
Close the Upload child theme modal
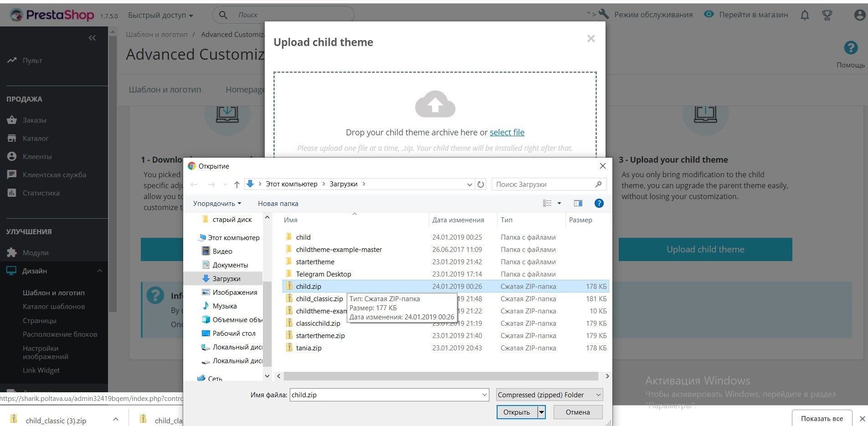pos(591,39)
